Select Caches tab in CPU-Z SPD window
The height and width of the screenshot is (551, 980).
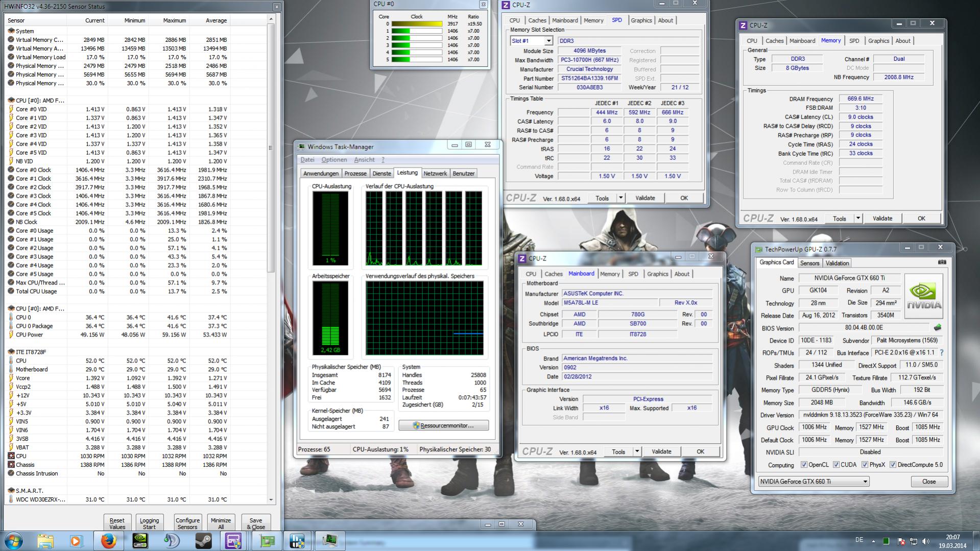(537, 20)
